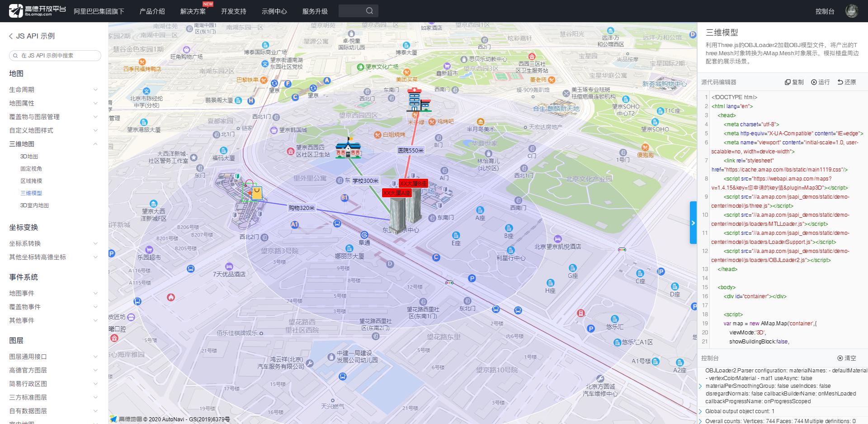Click the top navigation search magnifier icon
Image resolution: width=868 pixels, height=424 pixels.
pos(370,10)
